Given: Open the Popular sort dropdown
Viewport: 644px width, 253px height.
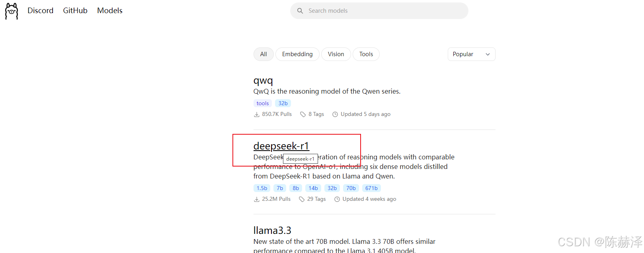Looking at the screenshot, I should (472, 54).
